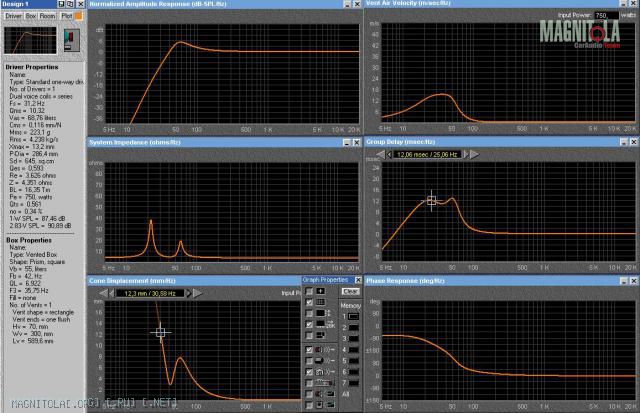
Task: Select memory slot 4 swatch
Action: tap(353, 350)
